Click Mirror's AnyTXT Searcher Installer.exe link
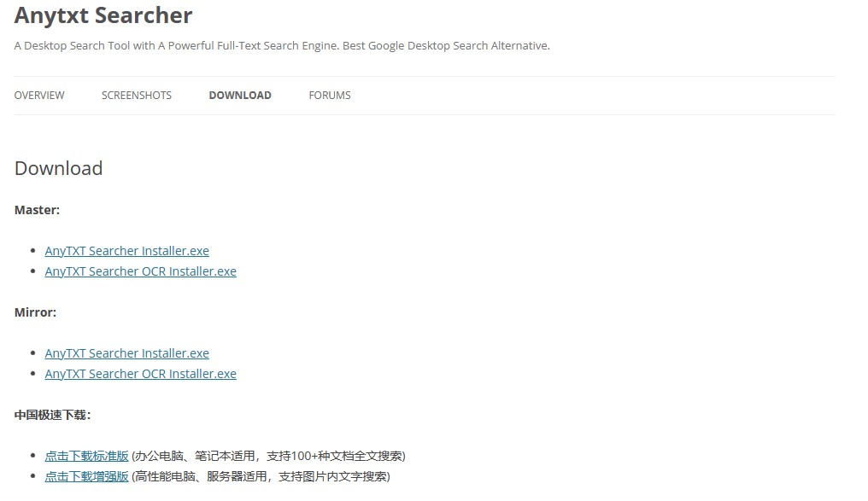 click(126, 353)
